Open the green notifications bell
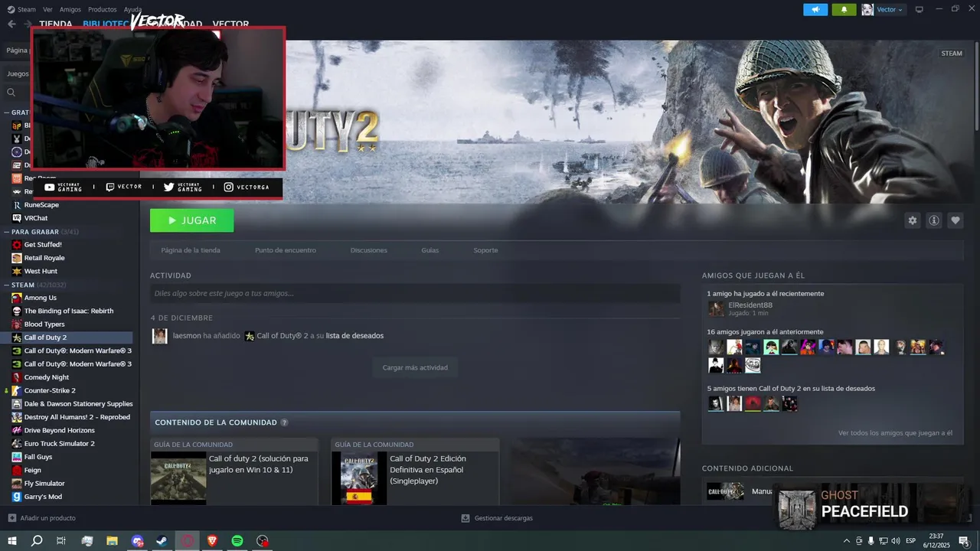The width and height of the screenshot is (980, 551). [844, 9]
